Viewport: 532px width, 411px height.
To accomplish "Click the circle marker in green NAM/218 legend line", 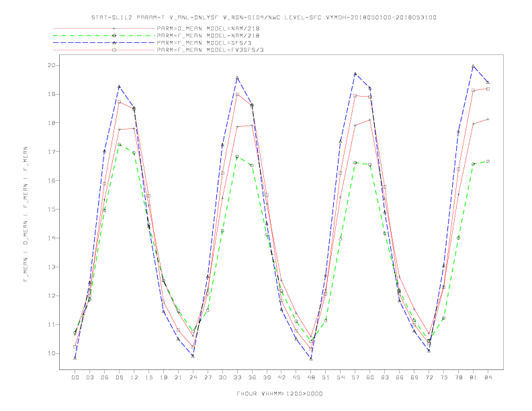I will [114, 36].
